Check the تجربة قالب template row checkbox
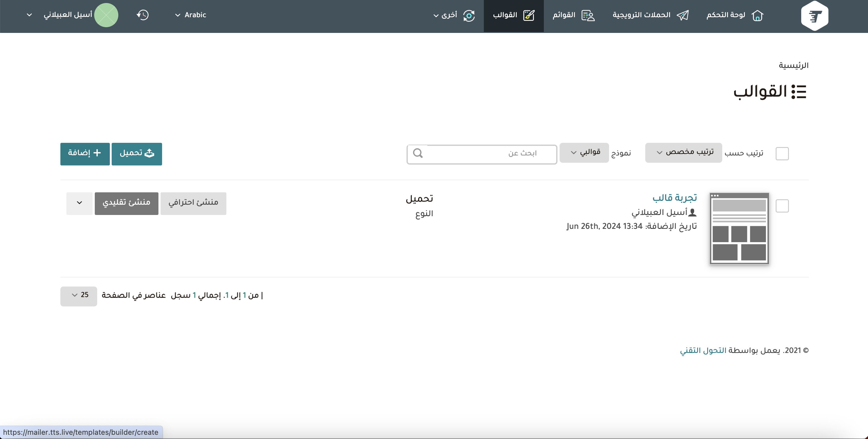The image size is (868, 439). [782, 206]
